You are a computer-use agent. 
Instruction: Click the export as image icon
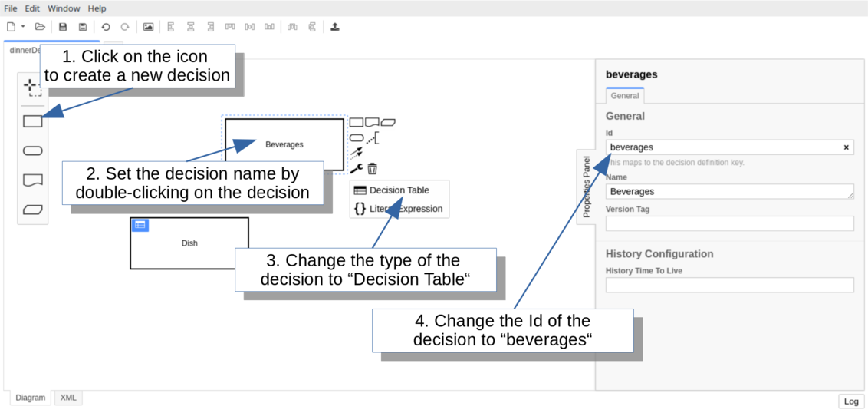click(x=148, y=27)
